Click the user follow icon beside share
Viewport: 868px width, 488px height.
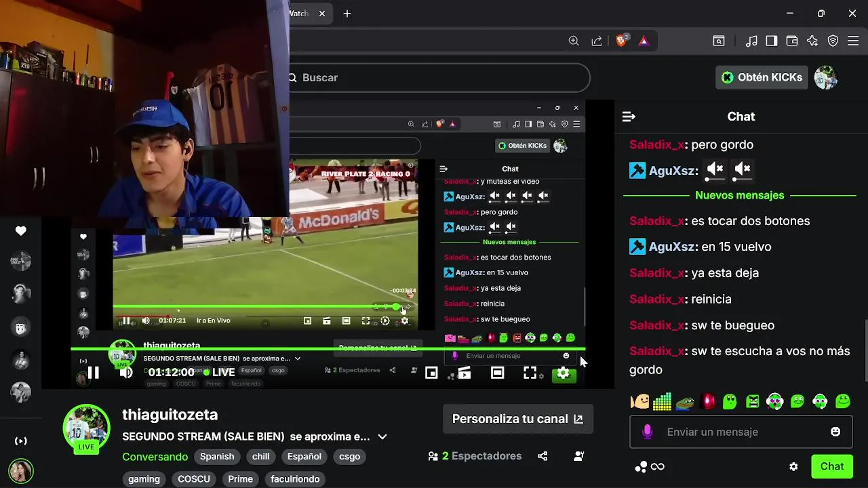tap(578, 456)
